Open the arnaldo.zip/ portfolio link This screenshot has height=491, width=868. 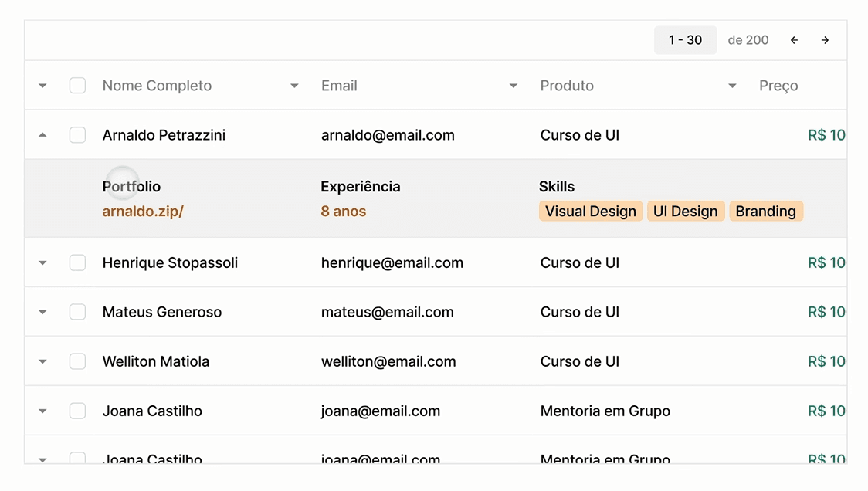(x=143, y=212)
